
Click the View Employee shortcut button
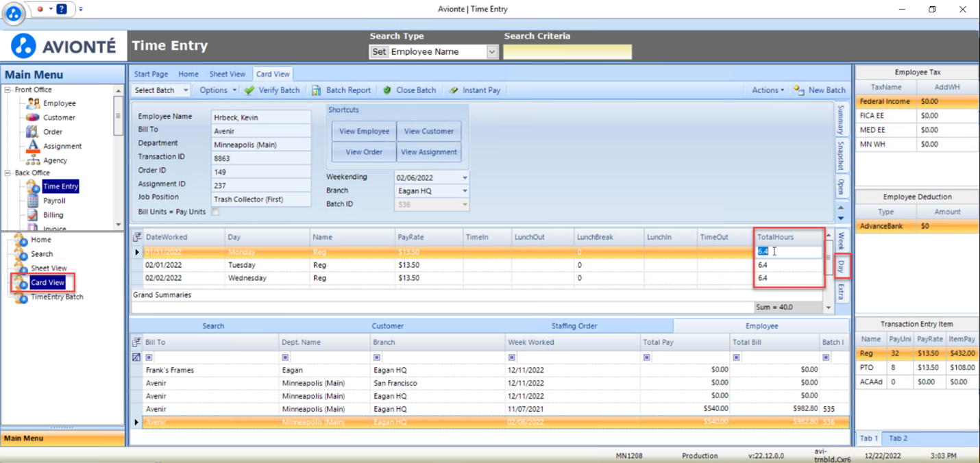[x=364, y=132]
